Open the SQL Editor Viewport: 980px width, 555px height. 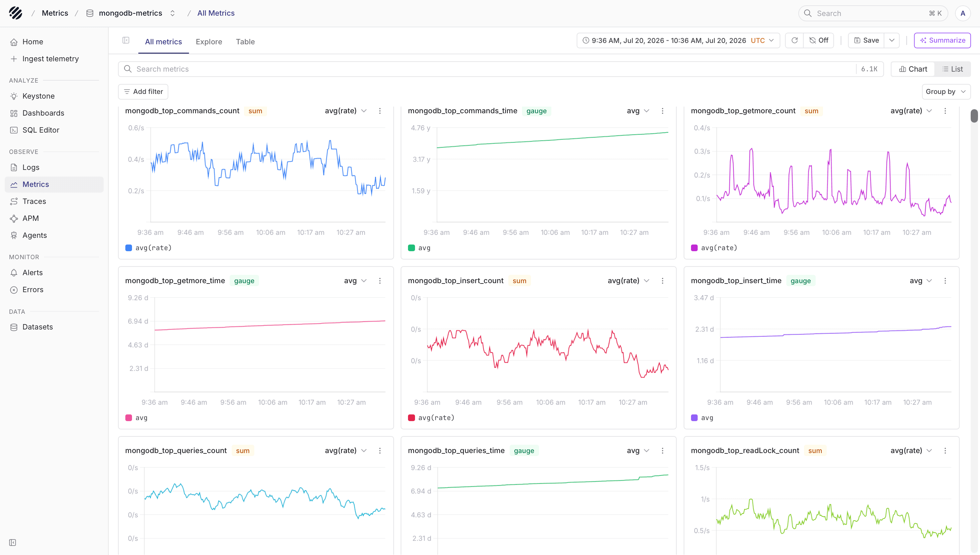click(54, 130)
